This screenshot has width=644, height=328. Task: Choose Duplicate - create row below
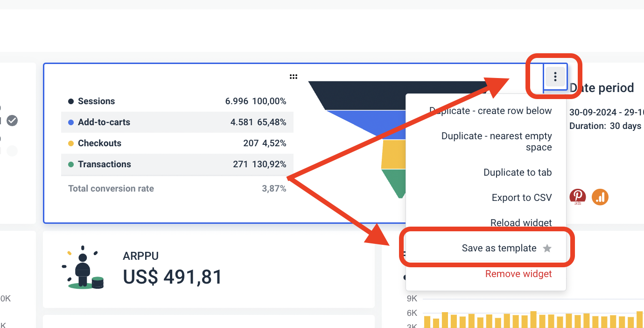[491, 111]
